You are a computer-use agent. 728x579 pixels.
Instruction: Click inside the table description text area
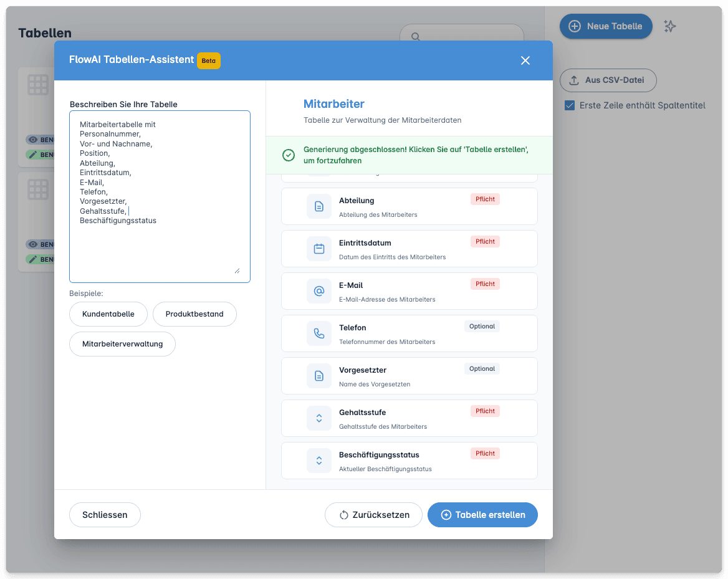[160, 193]
